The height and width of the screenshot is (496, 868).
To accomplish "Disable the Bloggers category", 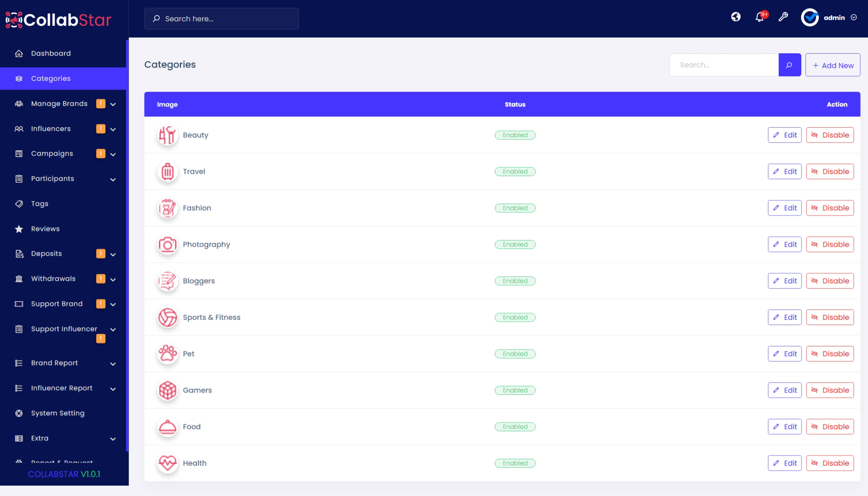I will [830, 281].
